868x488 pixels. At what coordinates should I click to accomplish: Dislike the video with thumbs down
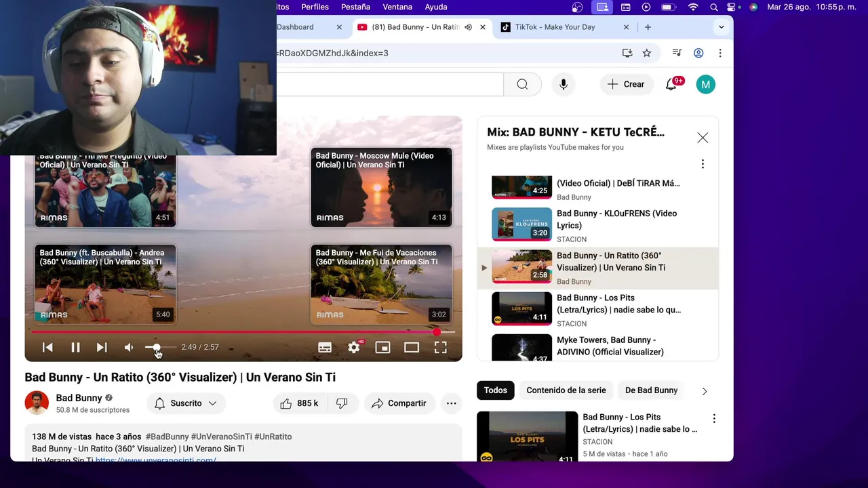(x=342, y=403)
